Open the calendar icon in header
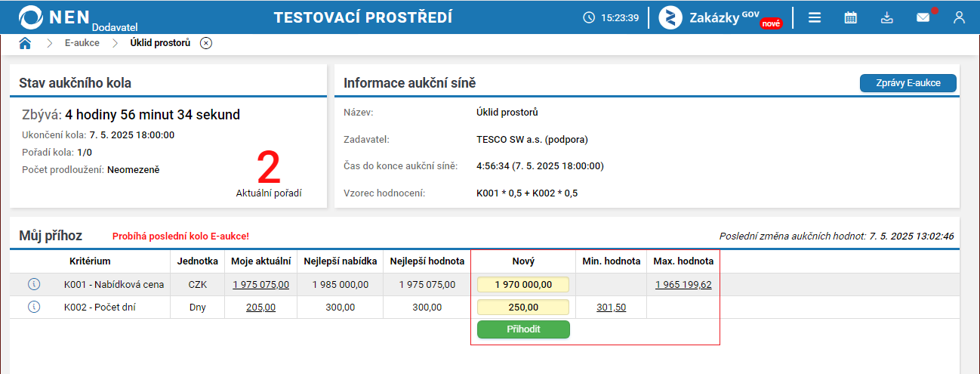Image resolution: width=980 pixels, height=374 pixels. pos(851,17)
